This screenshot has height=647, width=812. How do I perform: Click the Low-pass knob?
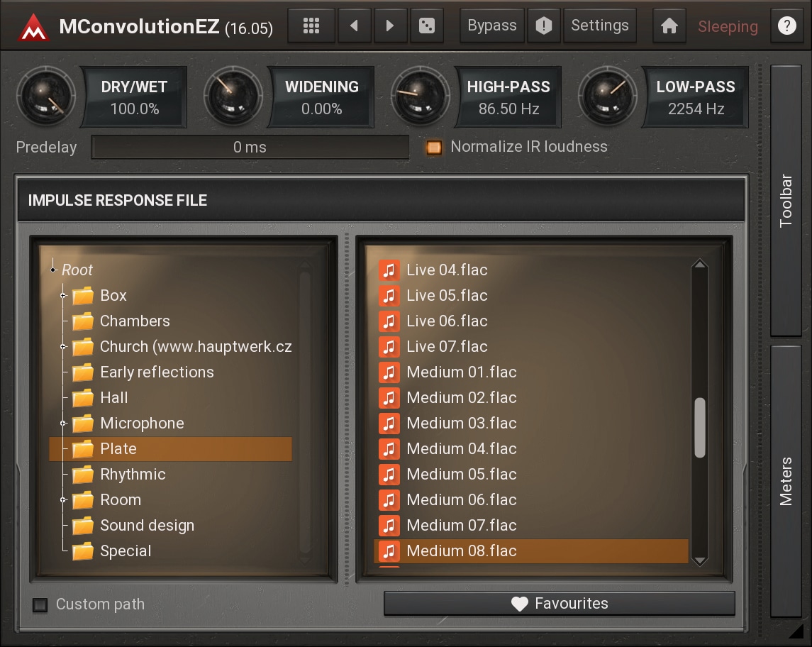pyautogui.click(x=607, y=96)
